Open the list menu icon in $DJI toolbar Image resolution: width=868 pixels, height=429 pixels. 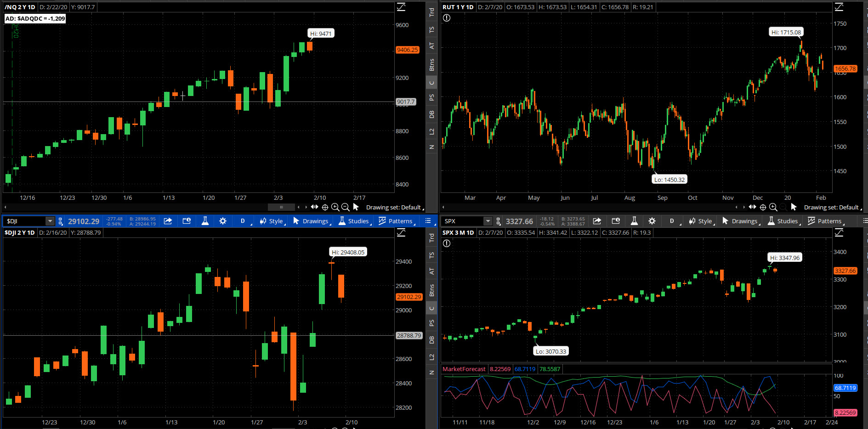(x=428, y=221)
